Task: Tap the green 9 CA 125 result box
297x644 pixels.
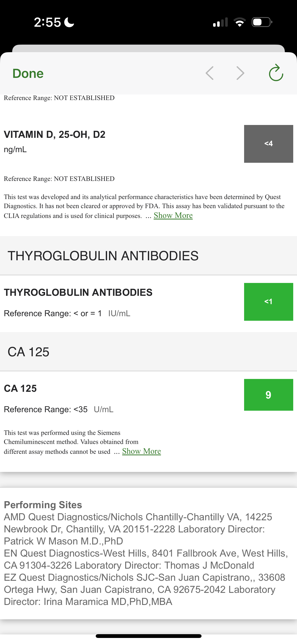Action: pyautogui.click(x=268, y=395)
